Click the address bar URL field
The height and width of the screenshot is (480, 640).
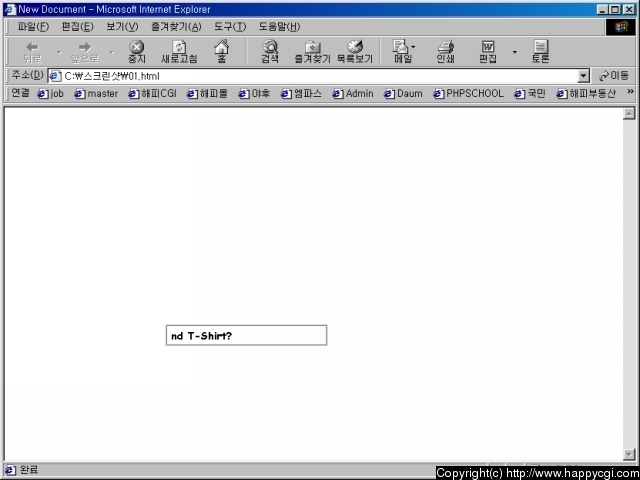coord(318,76)
